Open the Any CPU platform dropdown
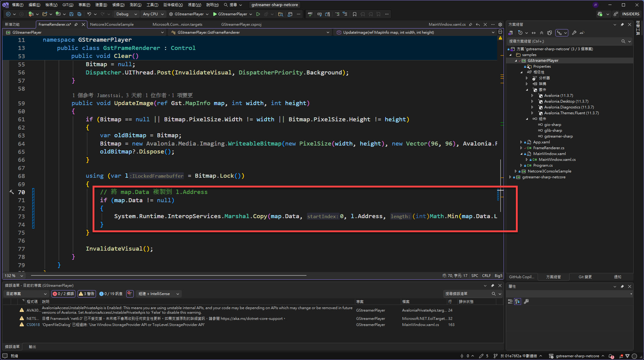 [153, 14]
